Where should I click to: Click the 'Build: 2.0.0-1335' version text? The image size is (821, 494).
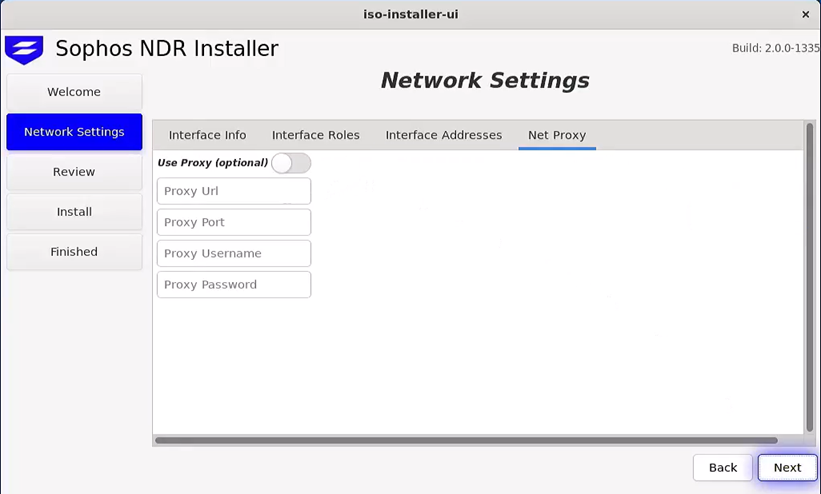tap(776, 48)
